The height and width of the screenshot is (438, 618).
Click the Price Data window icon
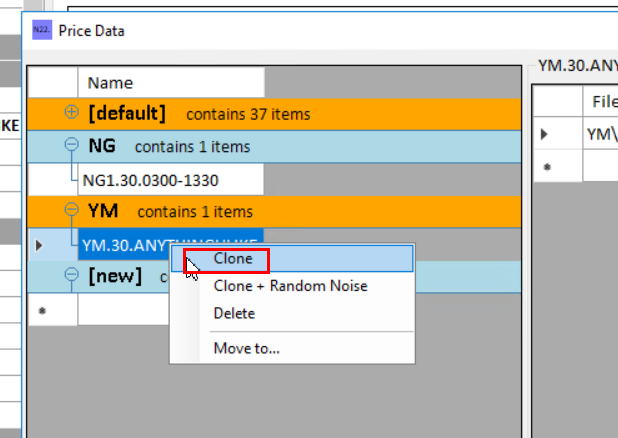point(41,30)
